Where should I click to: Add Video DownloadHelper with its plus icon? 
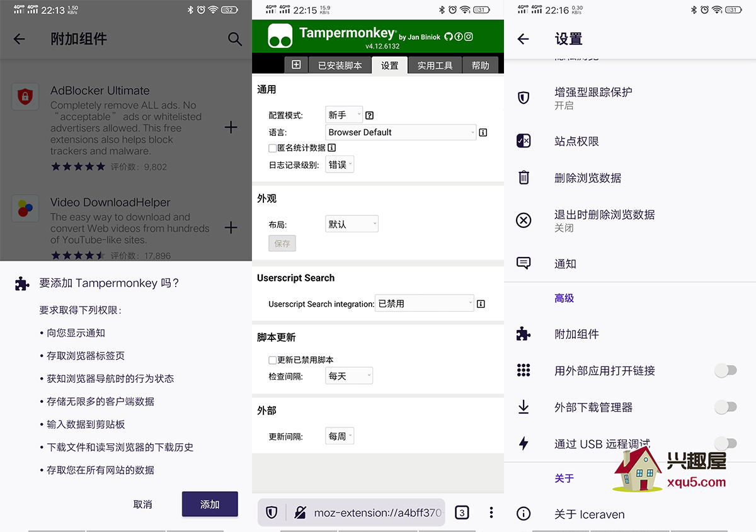tap(231, 227)
